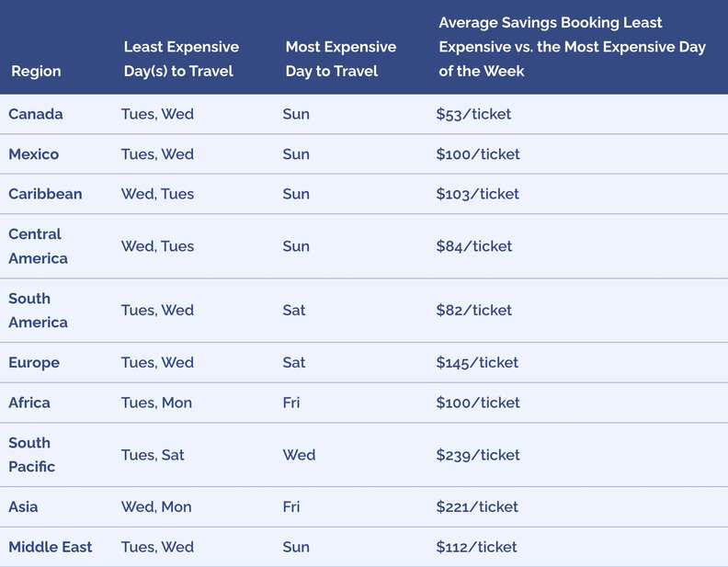
Task: Click the Average Savings column header
Action: [572, 47]
